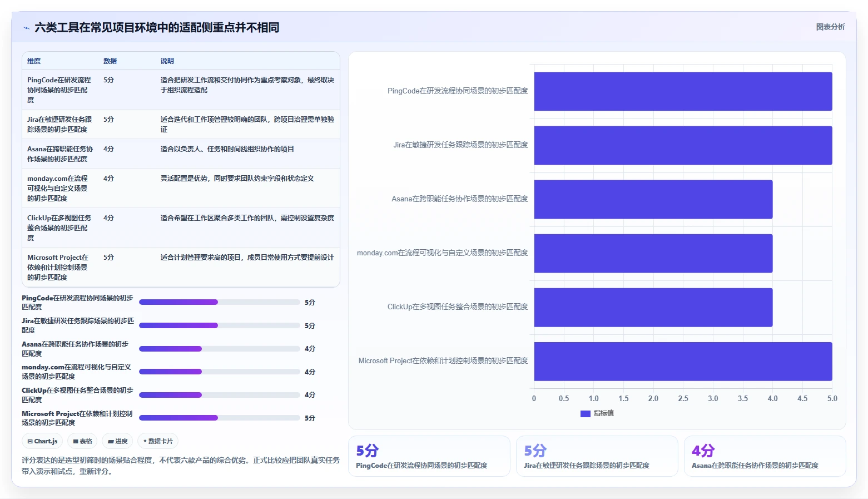Click chart axis label Asana在跨职能任务协作场景的初步匹配度
This screenshot has height=499, width=868.
click(x=459, y=199)
